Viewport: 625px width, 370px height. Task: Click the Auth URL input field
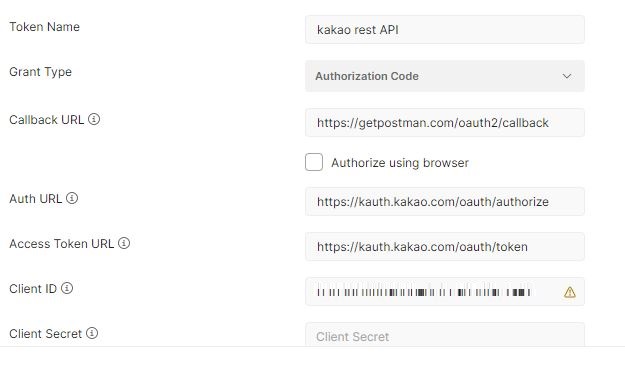pos(445,202)
